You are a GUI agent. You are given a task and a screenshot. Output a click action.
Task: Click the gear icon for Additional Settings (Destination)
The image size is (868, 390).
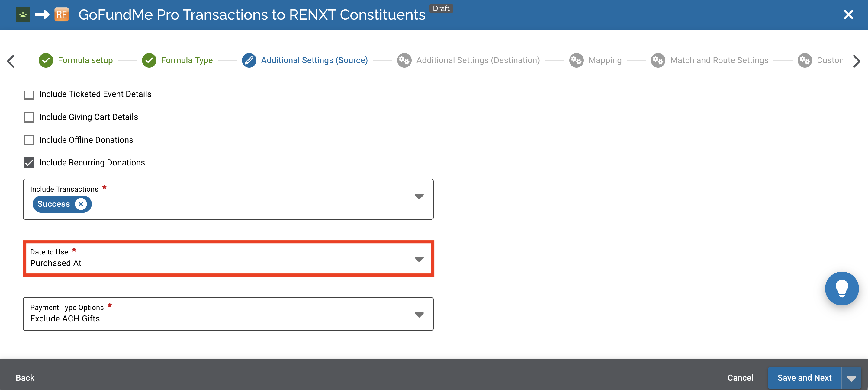[404, 60]
